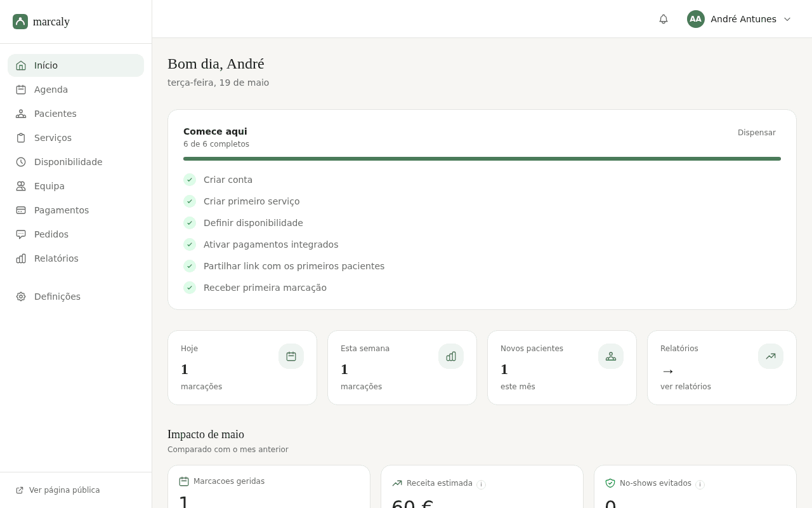The width and height of the screenshot is (812, 508).
Task: Click the trend icon in Relatórios card
Action: tap(771, 356)
